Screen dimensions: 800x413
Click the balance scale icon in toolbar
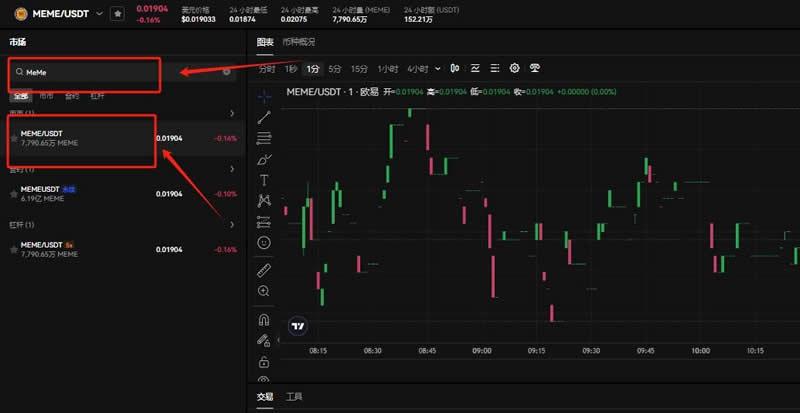[x=534, y=68]
